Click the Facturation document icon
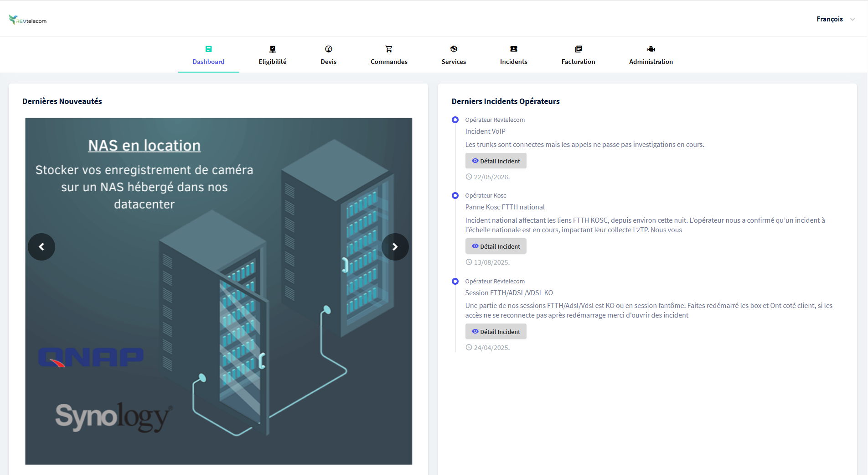This screenshot has width=868, height=475. [x=579, y=49]
